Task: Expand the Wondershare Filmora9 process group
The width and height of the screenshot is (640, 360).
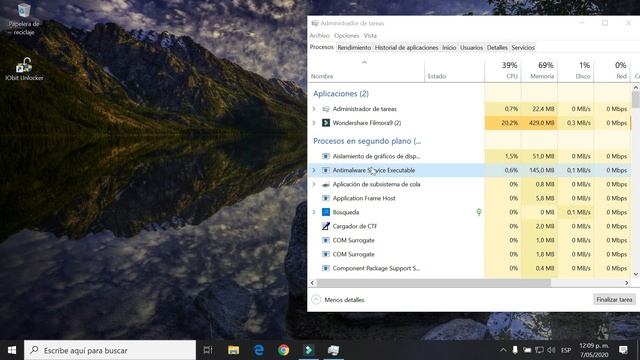Action: pos(314,123)
